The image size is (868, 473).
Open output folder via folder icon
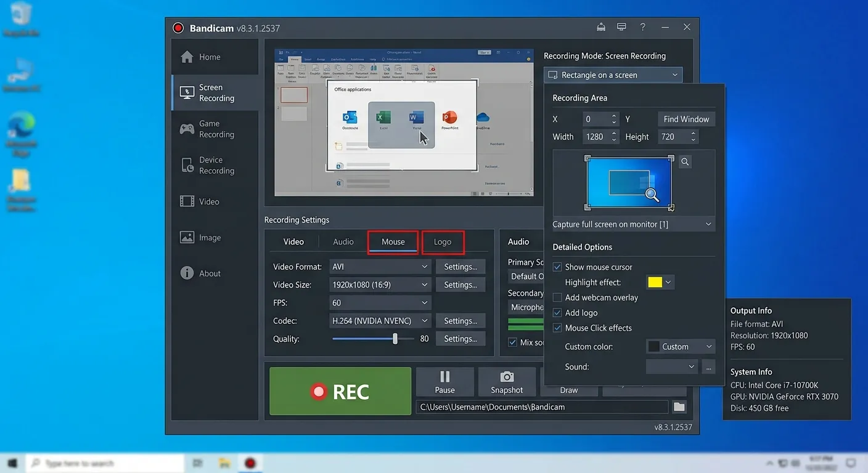click(679, 407)
